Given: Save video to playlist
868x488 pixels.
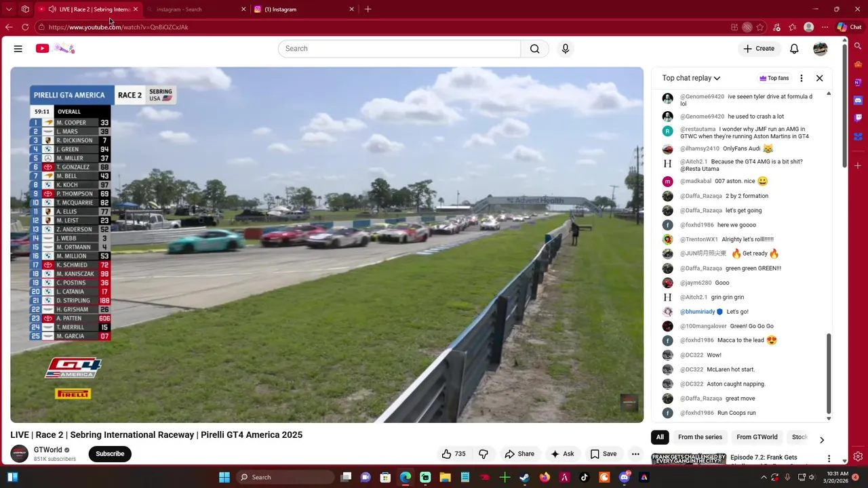Looking at the screenshot, I should click(604, 454).
